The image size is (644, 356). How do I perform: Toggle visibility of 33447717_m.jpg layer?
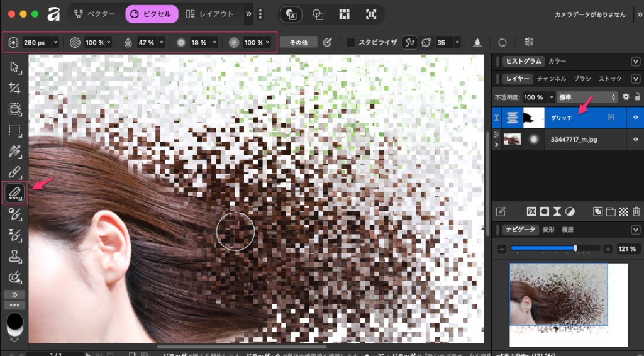point(636,138)
